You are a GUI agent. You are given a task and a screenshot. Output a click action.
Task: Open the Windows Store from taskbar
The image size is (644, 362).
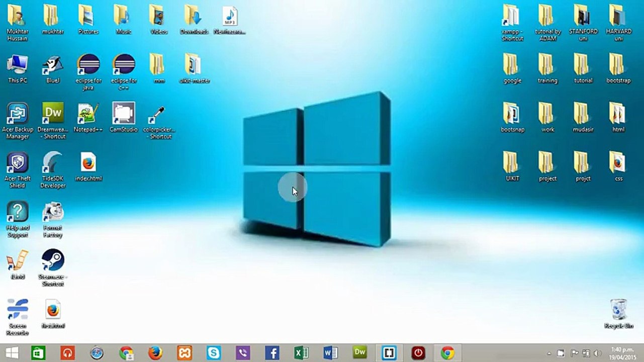tap(38, 353)
